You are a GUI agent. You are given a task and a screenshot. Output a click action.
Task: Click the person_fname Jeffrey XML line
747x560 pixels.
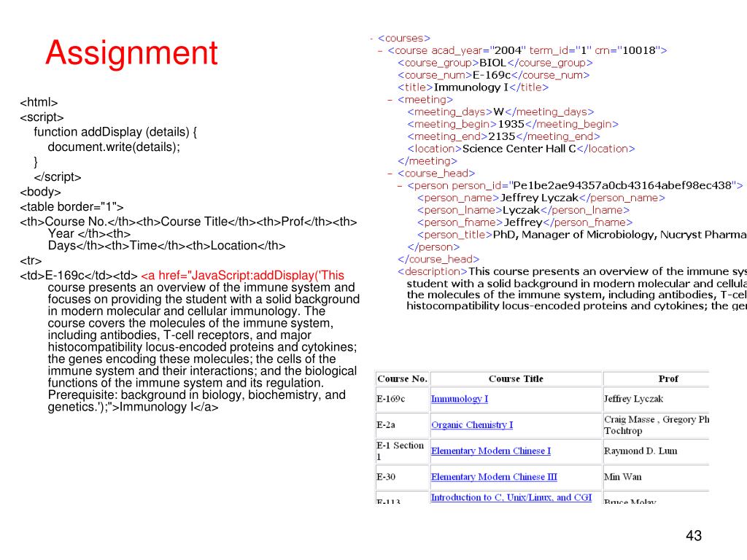[525, 223]
